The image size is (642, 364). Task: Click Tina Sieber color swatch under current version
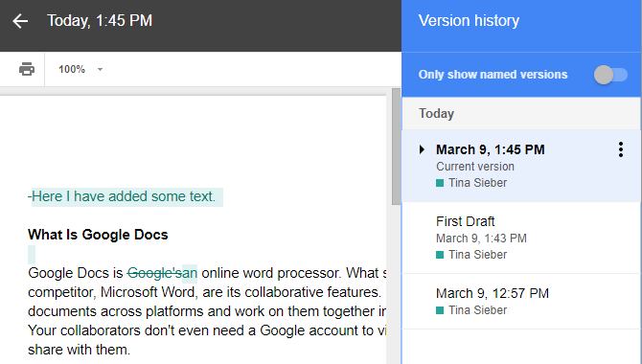[440, 183]
